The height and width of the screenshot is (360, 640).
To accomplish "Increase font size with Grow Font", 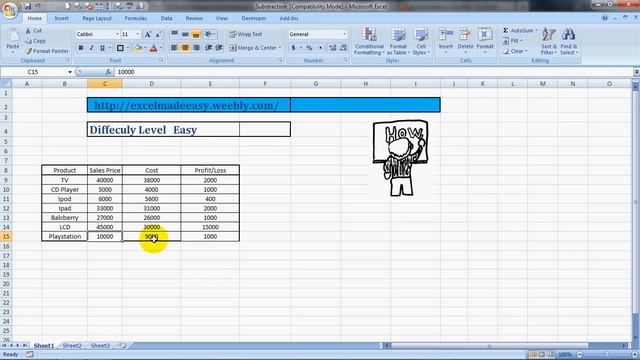I will pos(148,34).
